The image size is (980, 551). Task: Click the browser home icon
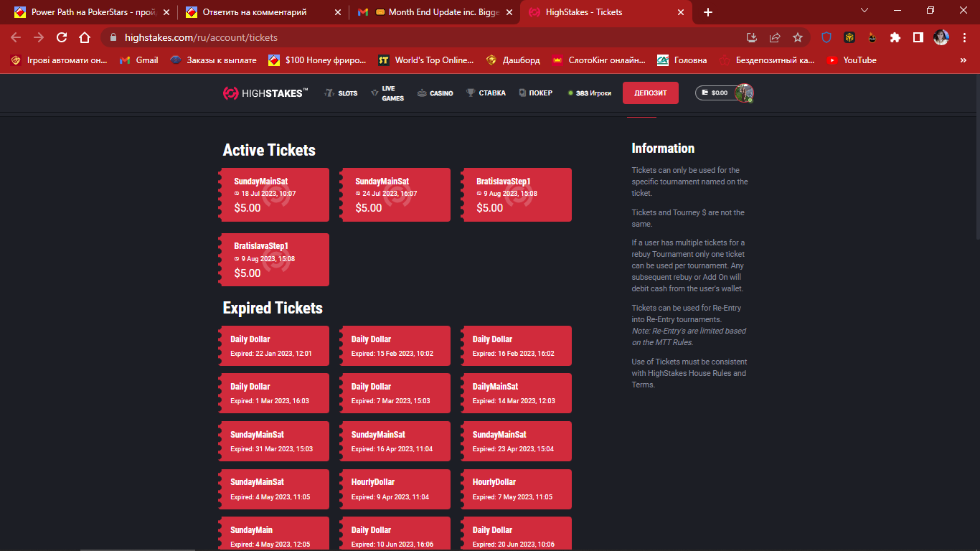[x=85, y=37]
